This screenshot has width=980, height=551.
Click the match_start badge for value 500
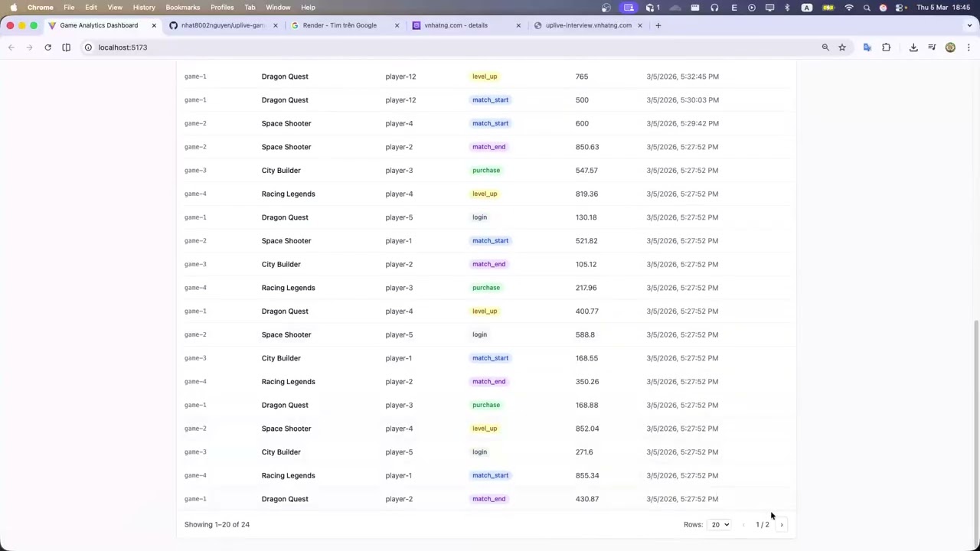click(490, 100)
